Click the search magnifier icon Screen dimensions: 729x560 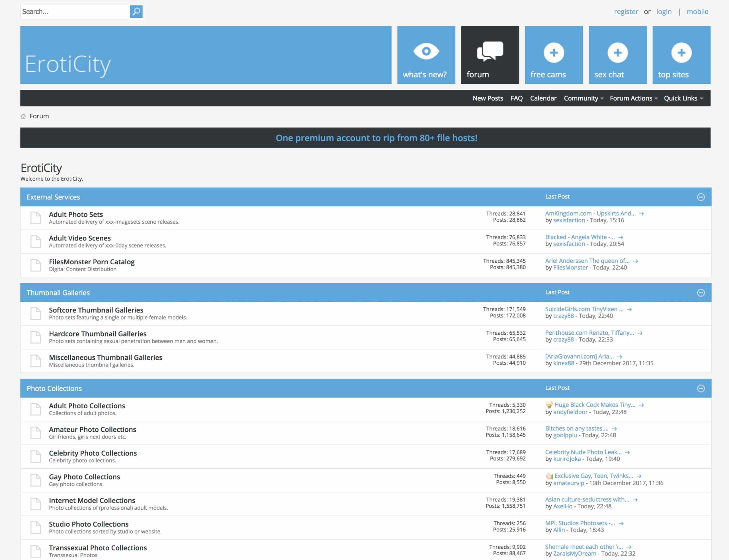click(136, 12)
